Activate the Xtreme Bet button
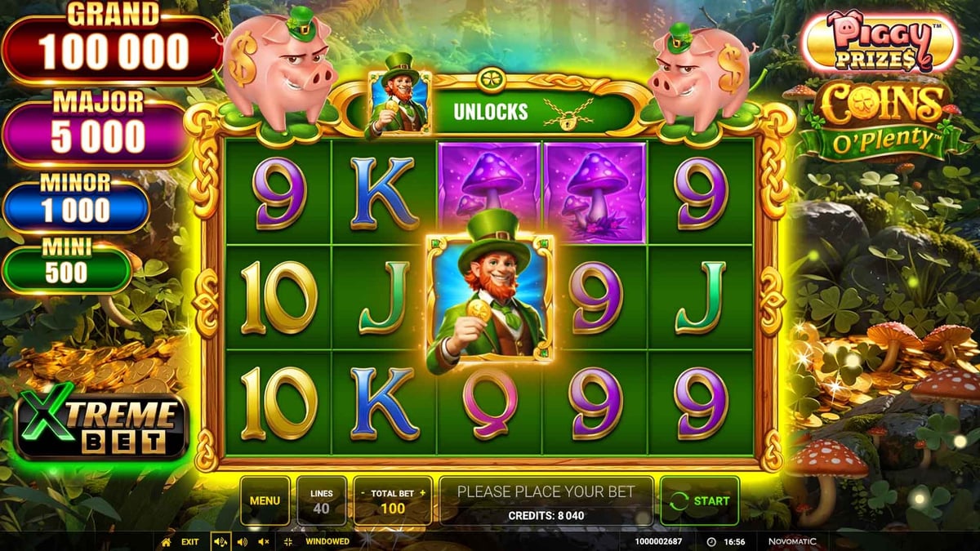The height and width of the screenshot is (551, 980). click(x=102, y=424)
